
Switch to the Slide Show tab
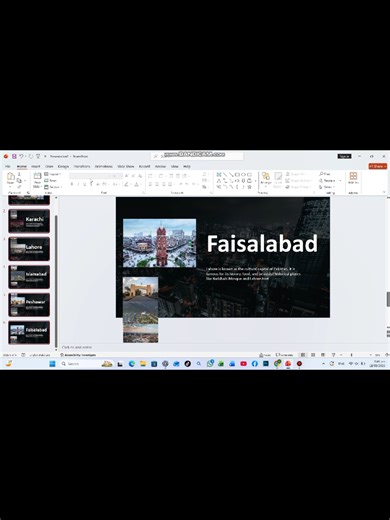coord(126,166)
